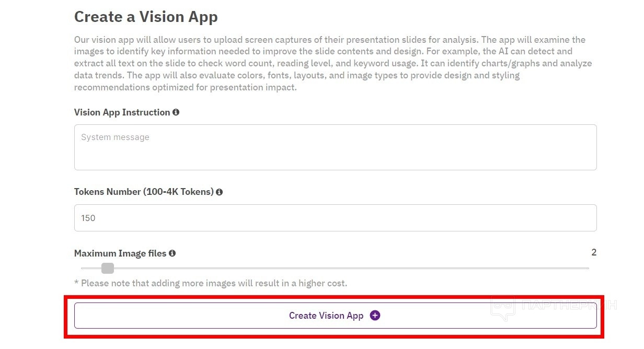The width and height of the screenshot is (644, 349).
Task: Click the info icon beside Tokens Number
Action: 219,192
